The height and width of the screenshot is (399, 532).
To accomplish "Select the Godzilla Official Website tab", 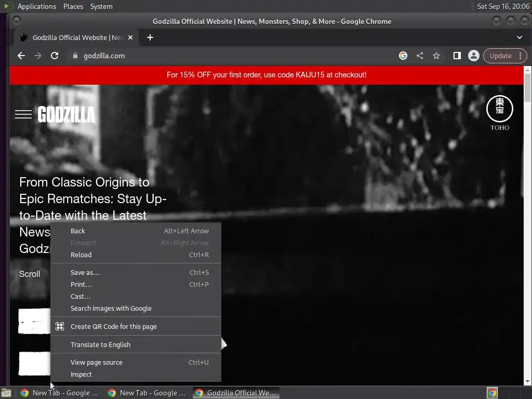I will pos(76,37).
